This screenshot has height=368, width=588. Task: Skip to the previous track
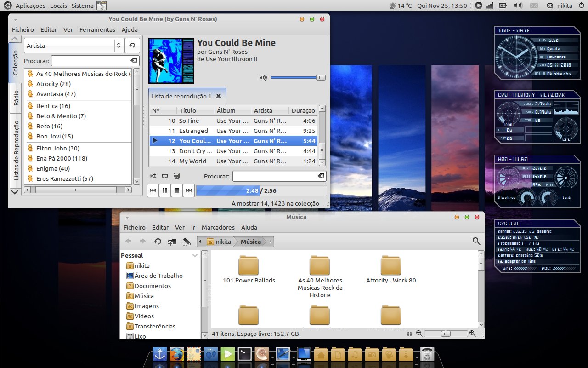(x=153, y=190)
